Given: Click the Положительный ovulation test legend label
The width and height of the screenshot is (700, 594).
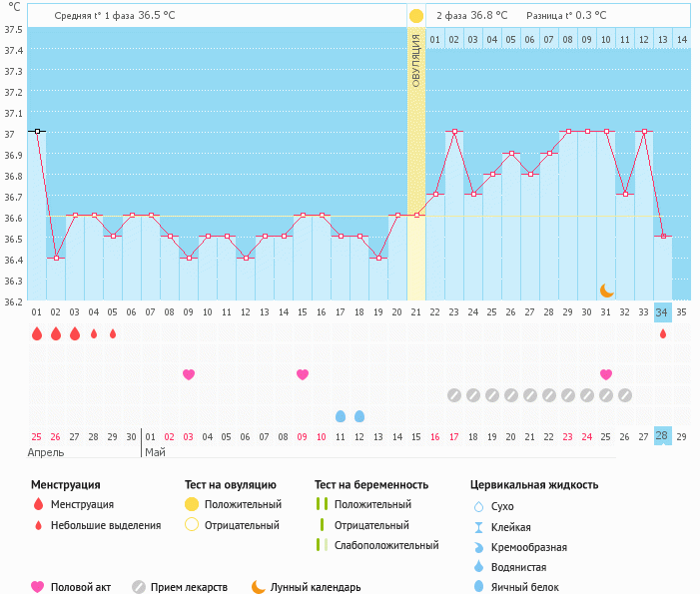Looking at the screenshot, I should [x=243, y=504].
